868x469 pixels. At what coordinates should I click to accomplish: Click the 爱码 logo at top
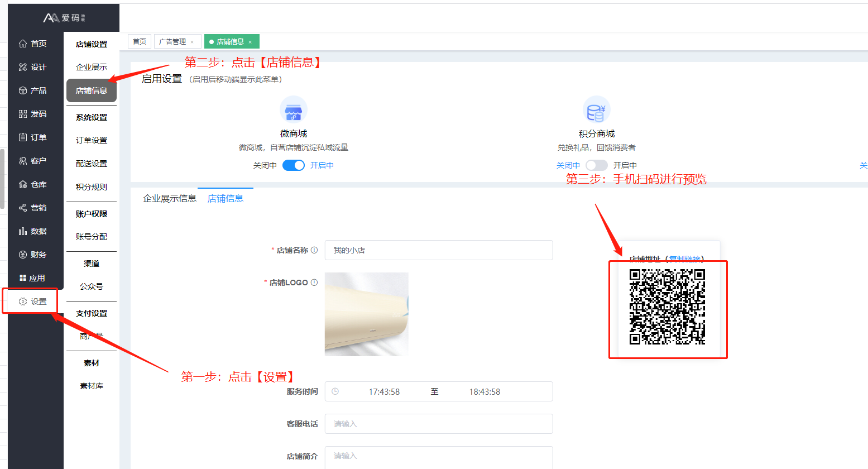pyautogui.click(x=64, y=18)
